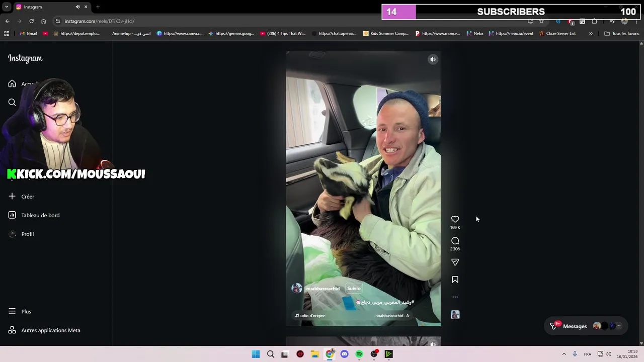Open the reel's three-dots options menu

coord(455,297)
